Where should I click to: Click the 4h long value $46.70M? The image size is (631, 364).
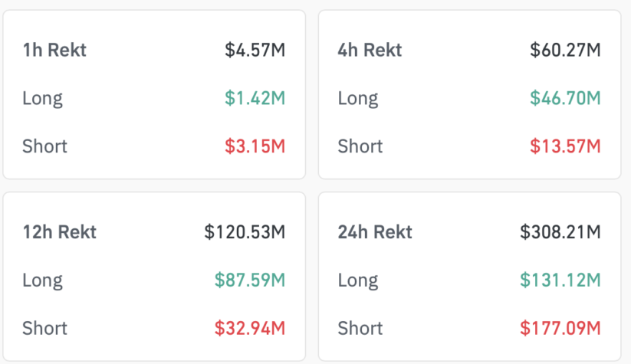click(x=565, y=98)
